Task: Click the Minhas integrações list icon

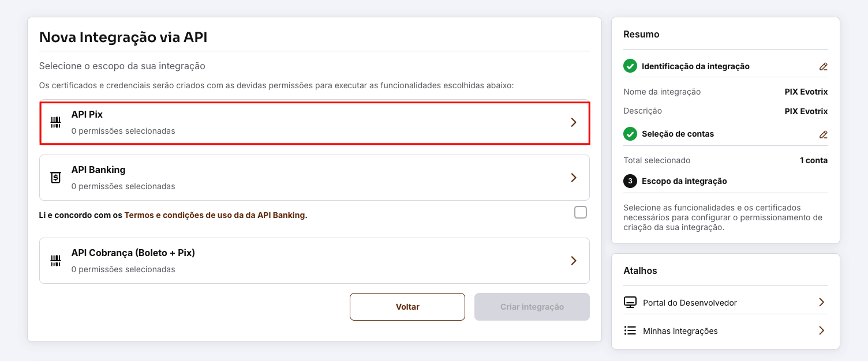Action: 630,331
